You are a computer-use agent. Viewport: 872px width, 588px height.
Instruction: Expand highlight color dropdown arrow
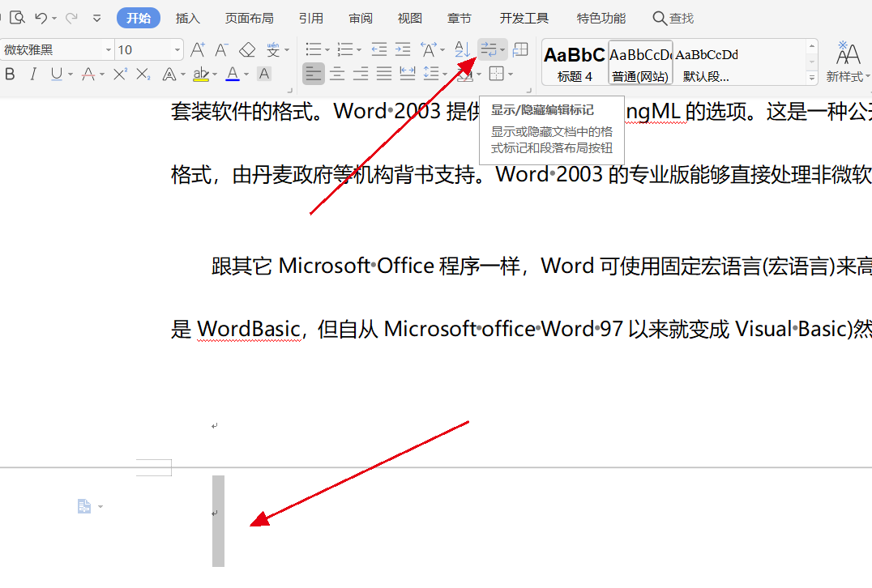[x=216, y=74]
